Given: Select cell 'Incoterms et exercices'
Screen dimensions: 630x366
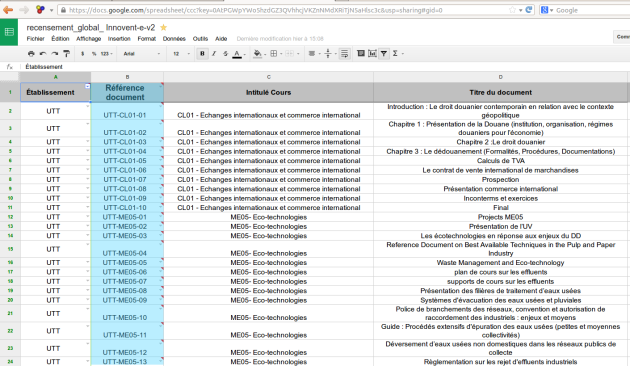Looking at the screenshot, I should [x=501, y=198].
